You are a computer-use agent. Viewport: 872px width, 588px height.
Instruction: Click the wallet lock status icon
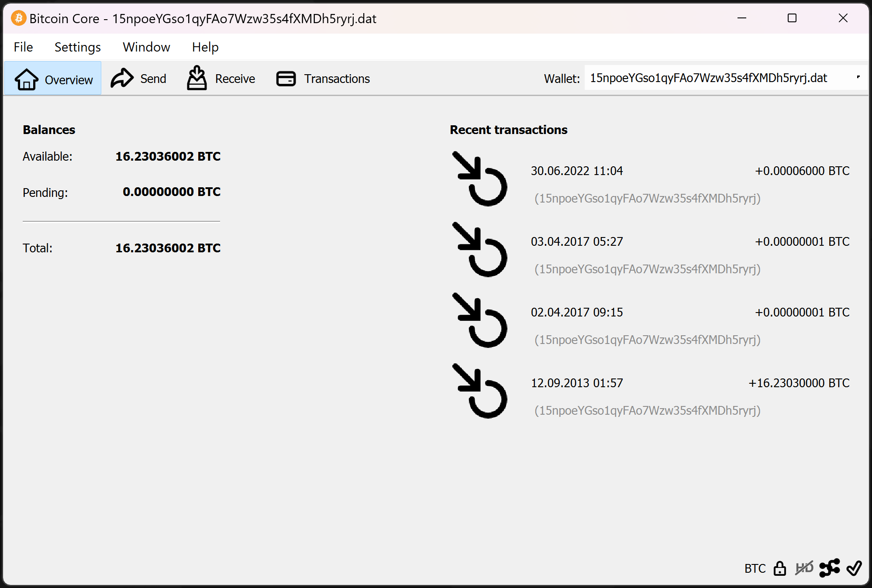pyautogui.click(x=779, y=568)
